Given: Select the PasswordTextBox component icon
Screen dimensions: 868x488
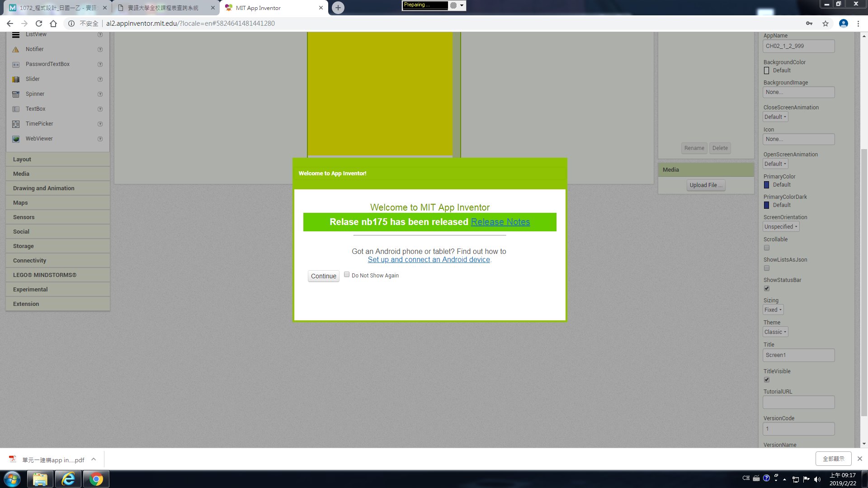Looking at the screenshot, I should [16, 65].
